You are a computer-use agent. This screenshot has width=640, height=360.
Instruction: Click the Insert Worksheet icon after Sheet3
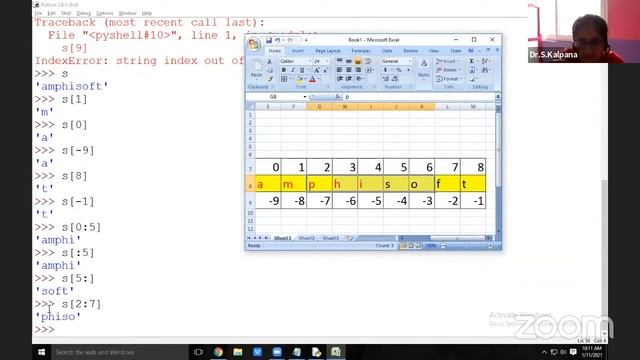(350, 238)
